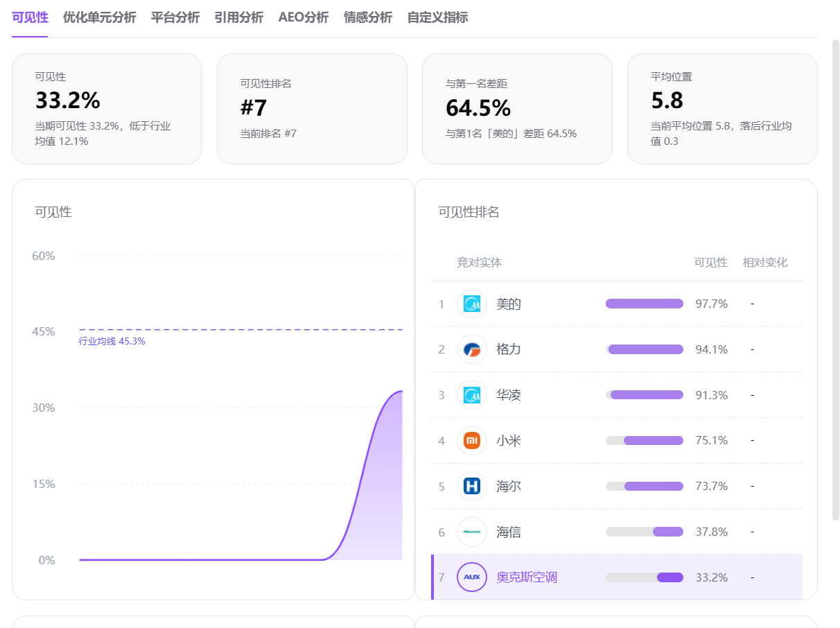Click the page vertical scrollbar
Viewport: 840px width, 628px height.
coord(836,279)
